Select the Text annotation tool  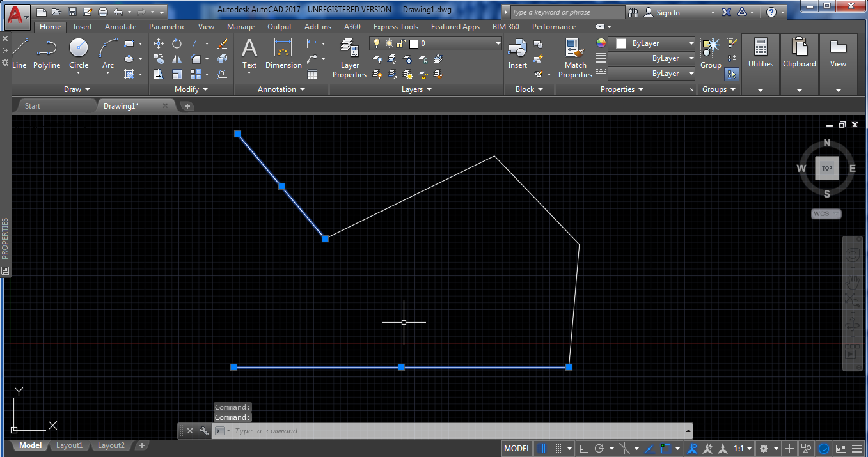(x=249, y=53)
